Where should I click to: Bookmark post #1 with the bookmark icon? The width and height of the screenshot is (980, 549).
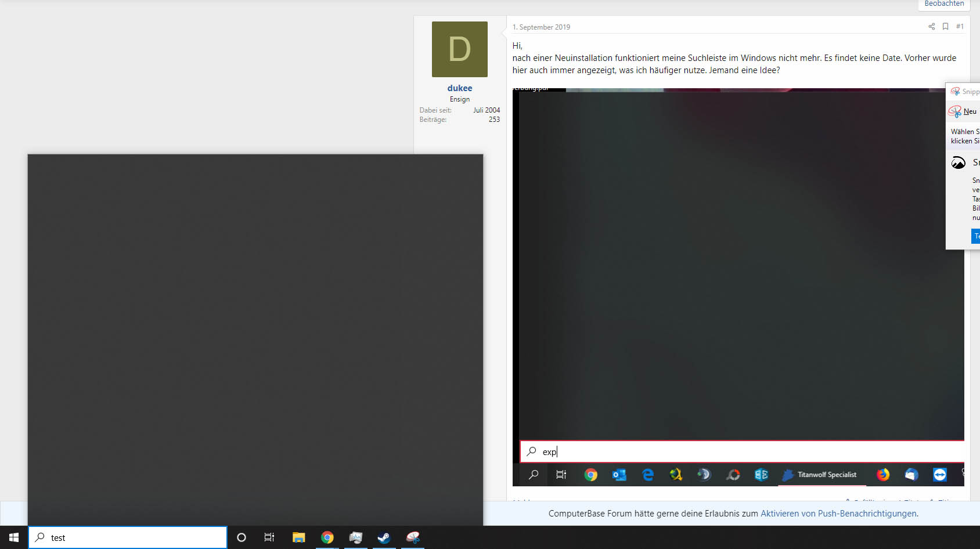click(x=945, y=27)
